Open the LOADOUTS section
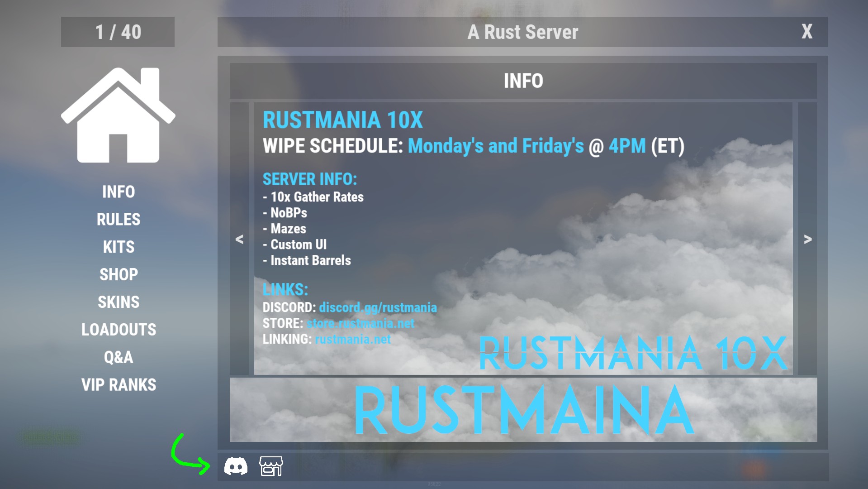This screenshot has width=868, height=489. [119, 330]
